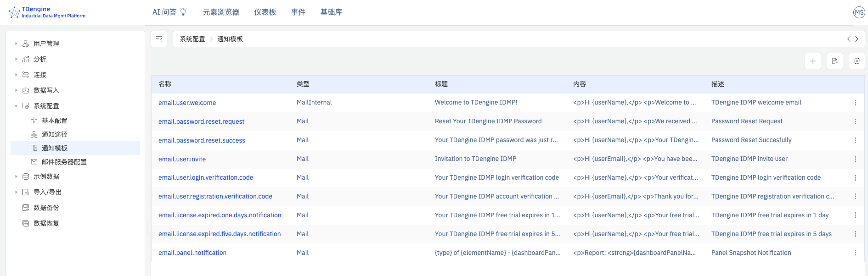The image size is (868, 276).
Task: Expand the 连接 tree node arrow
Action: (x=16, y=75)
